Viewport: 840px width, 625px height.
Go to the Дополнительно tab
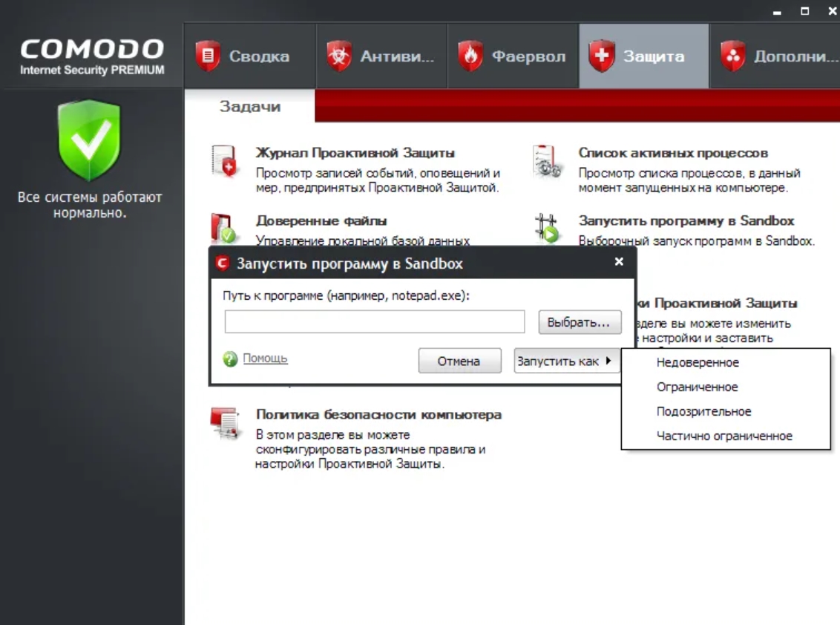[775, 56]
